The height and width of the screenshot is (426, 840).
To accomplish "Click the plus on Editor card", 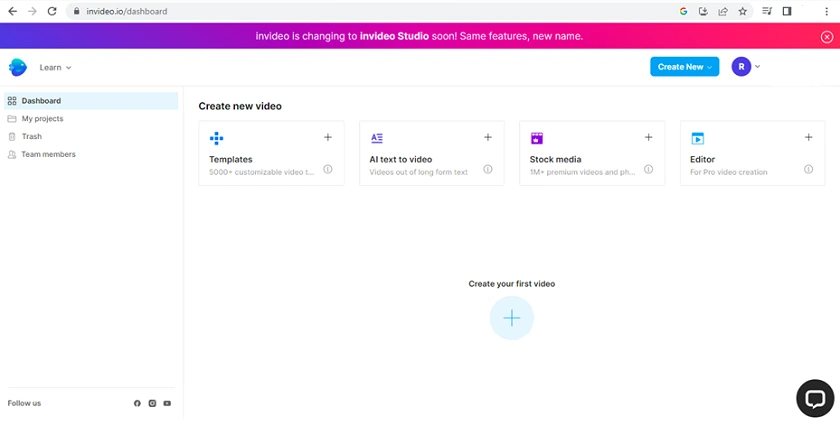I will tap(808, 137).
